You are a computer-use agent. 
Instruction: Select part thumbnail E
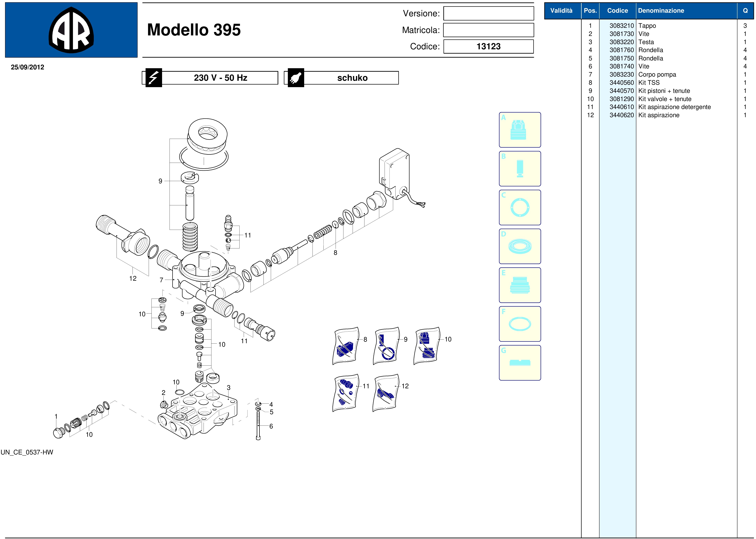pos(520,285)
